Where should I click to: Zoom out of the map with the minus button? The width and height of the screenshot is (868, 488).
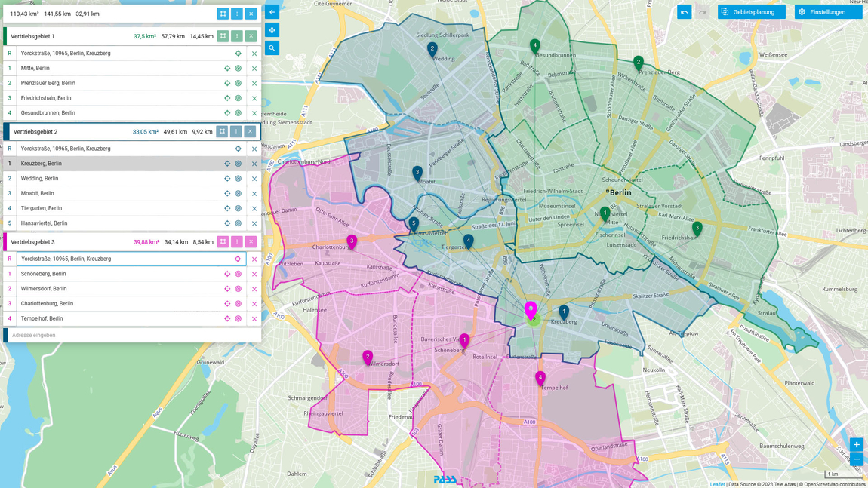[x=856, y=459]
